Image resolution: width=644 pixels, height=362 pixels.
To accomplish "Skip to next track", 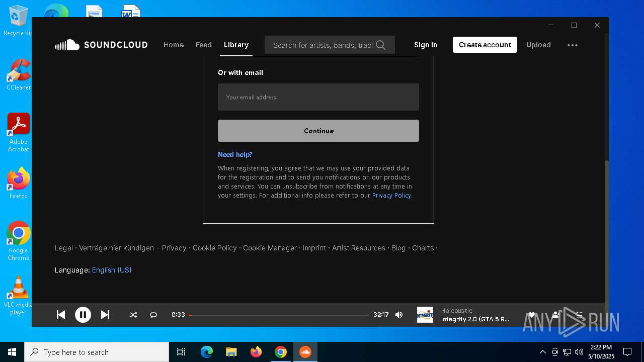I will click(x=105, y=315).
